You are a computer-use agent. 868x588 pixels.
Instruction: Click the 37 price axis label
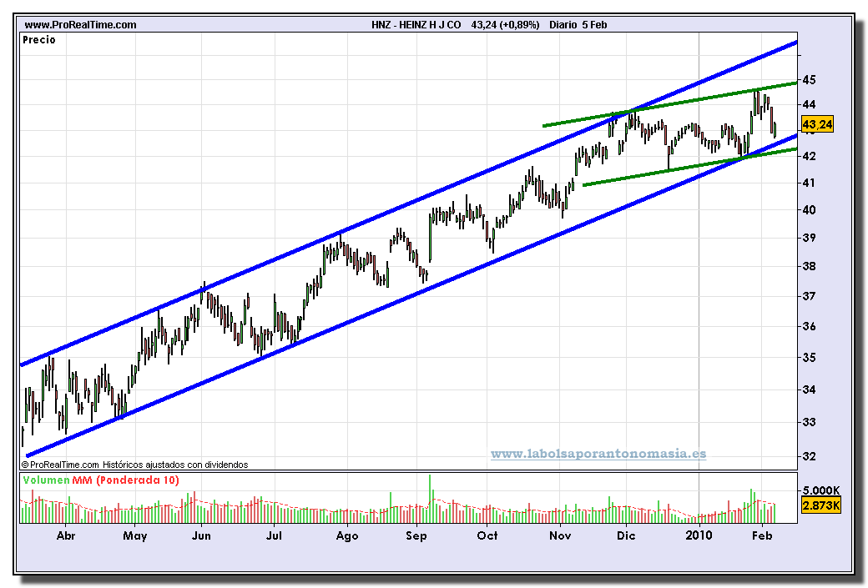click(x=810, y=296)
